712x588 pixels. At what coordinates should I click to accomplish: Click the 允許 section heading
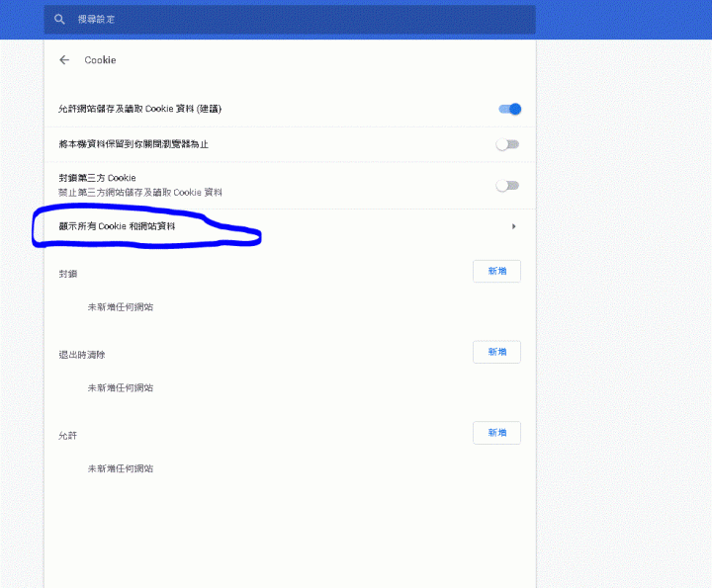click(68, 436)
